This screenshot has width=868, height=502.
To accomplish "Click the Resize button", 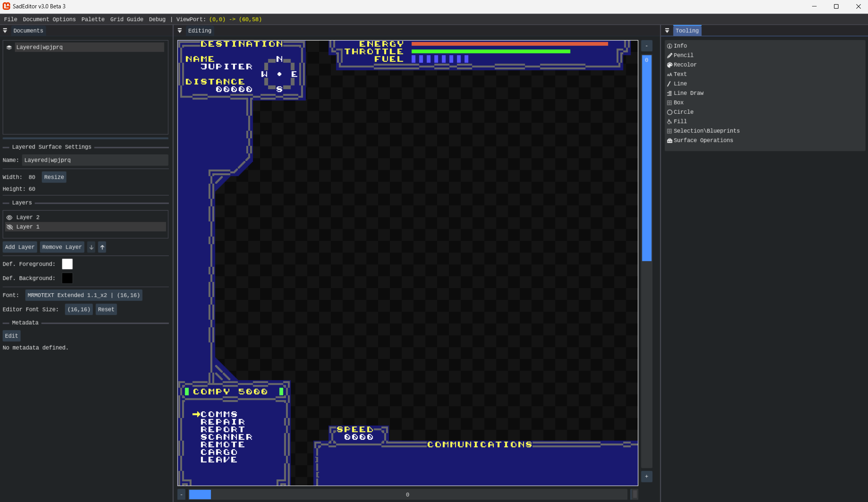I will coord(54,177).
